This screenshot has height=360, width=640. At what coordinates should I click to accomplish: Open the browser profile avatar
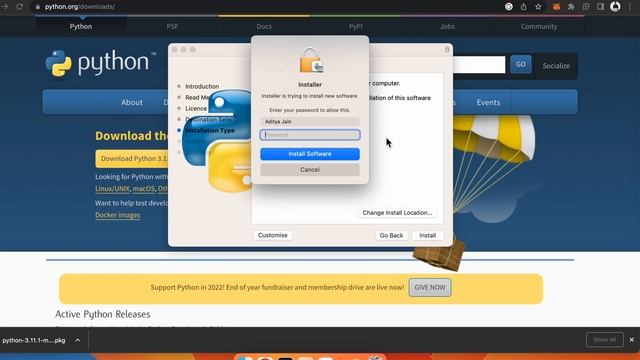[615, 7]
